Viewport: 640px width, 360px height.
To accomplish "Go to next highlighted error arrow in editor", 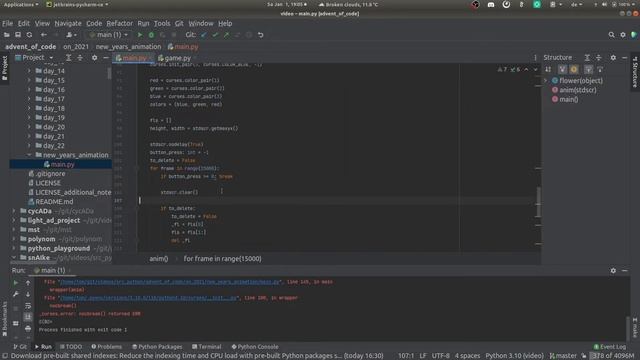I will point(536,70).
